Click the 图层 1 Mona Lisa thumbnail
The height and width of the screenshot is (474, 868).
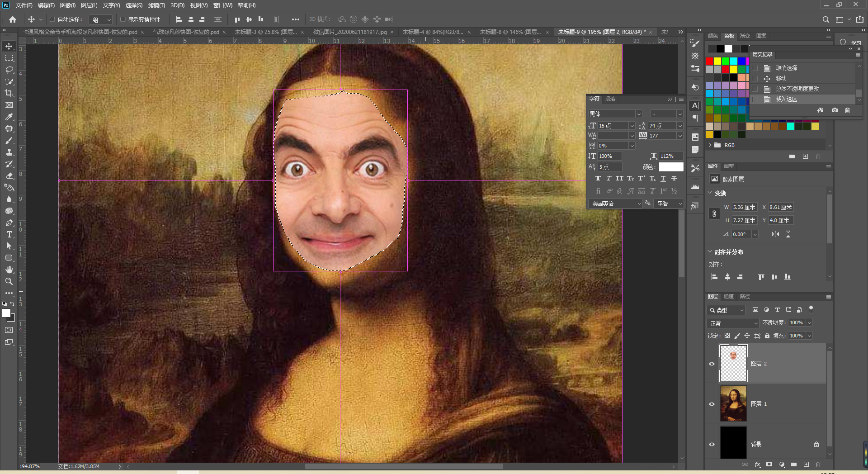click(733, 403)
